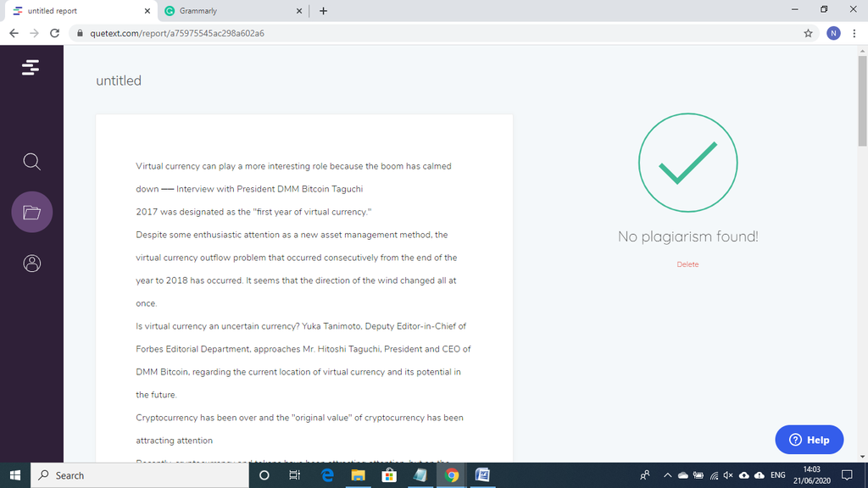Switch to the Grammarly tab
This screenshot has height=488, width=868.
pos(232,10)
